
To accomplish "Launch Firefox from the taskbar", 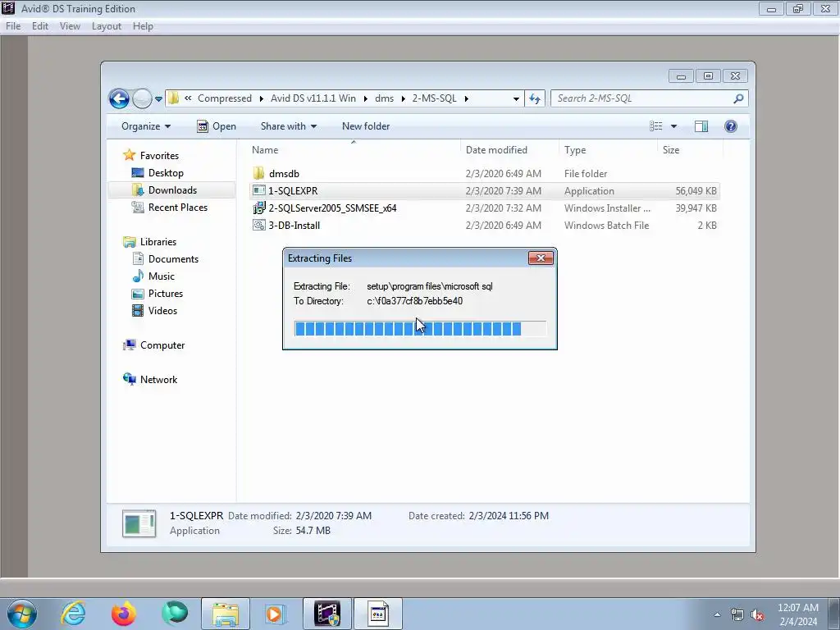I will point(124,614).
